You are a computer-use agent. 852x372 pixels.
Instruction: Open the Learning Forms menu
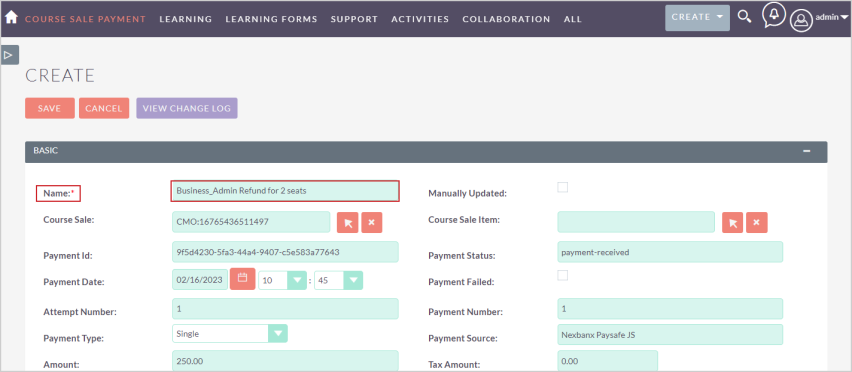tap(271, 19)
